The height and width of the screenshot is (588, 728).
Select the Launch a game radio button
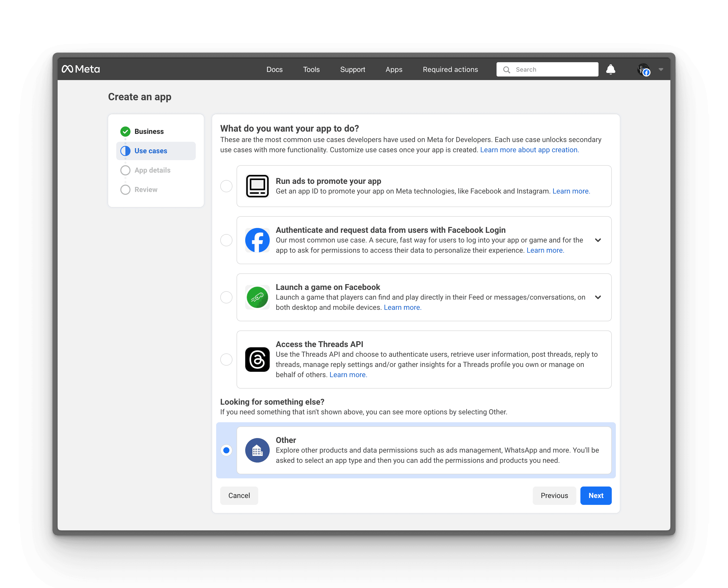(226, 297)
